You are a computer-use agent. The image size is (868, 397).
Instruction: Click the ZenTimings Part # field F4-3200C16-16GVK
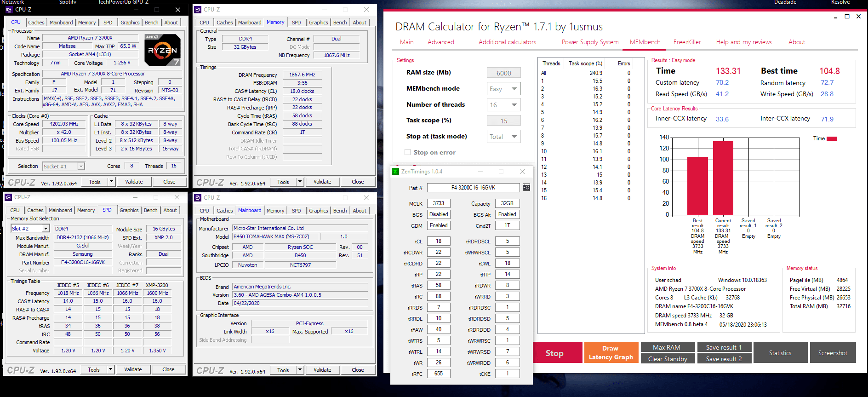coord(473,188)
